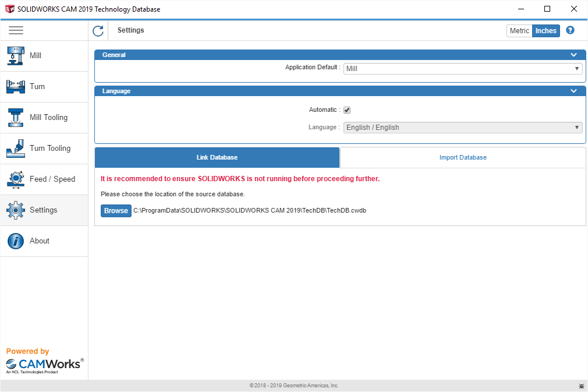Select the Link Database tab
Image resolution: width=588 pixels, height=392 pixels.
pos(217,157)
